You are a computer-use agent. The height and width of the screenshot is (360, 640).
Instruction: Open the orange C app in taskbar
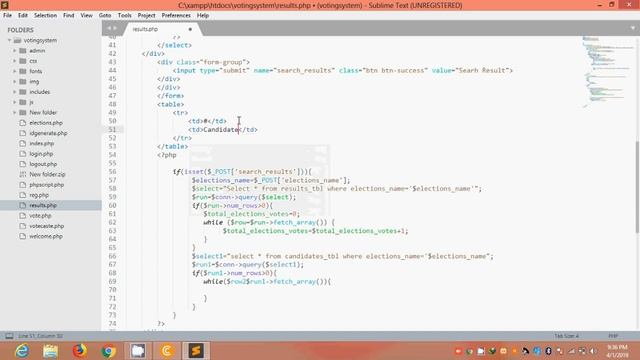(x=167, y=351)
